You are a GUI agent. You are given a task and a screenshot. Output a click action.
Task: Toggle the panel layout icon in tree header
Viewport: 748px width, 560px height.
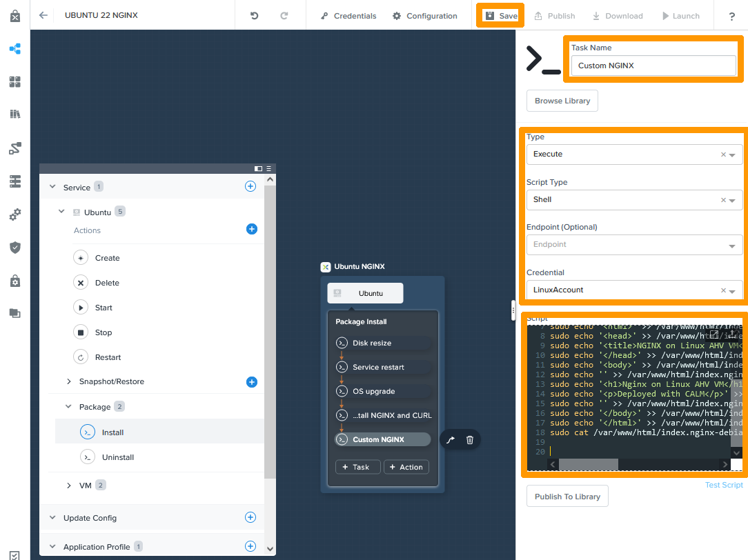(258, 168)
